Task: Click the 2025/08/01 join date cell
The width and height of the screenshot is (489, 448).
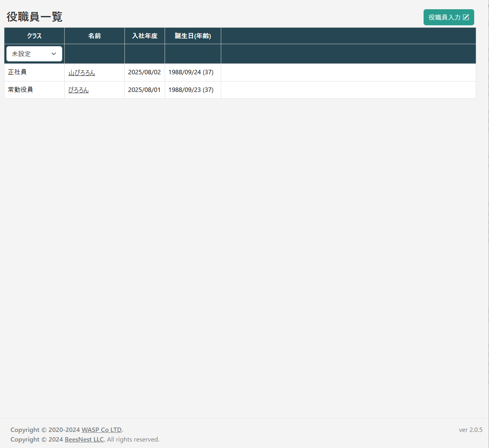Action: tap(144, 90)
